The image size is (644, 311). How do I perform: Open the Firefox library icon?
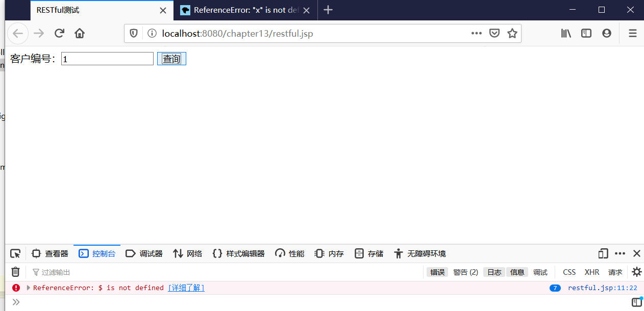(x=565, y=33)
